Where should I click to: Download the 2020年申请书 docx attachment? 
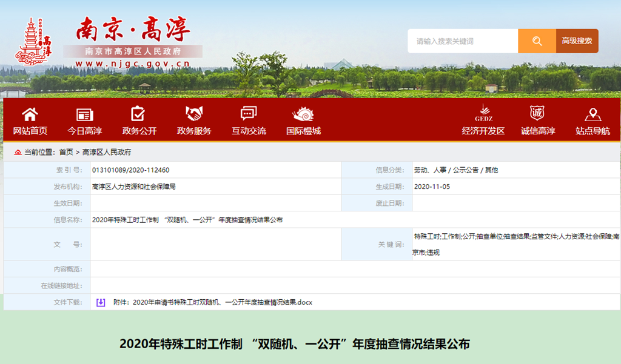(x=212, y=302)
